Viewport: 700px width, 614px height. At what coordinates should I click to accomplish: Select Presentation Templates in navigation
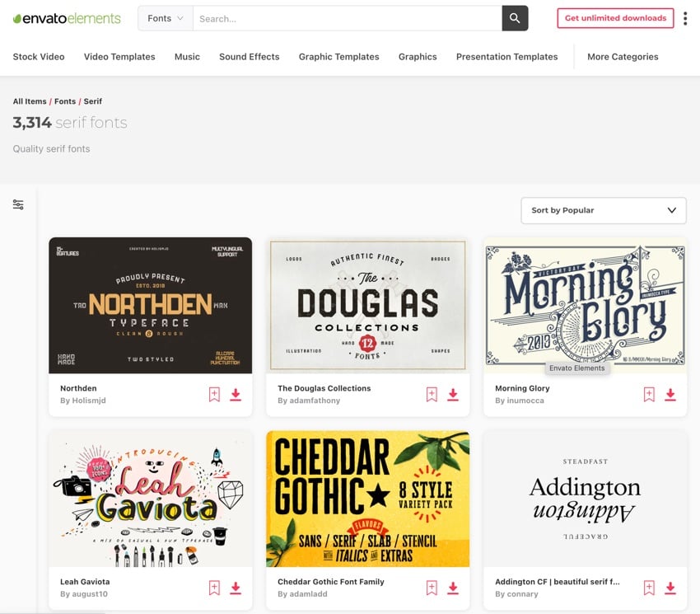tap(506, 57)
